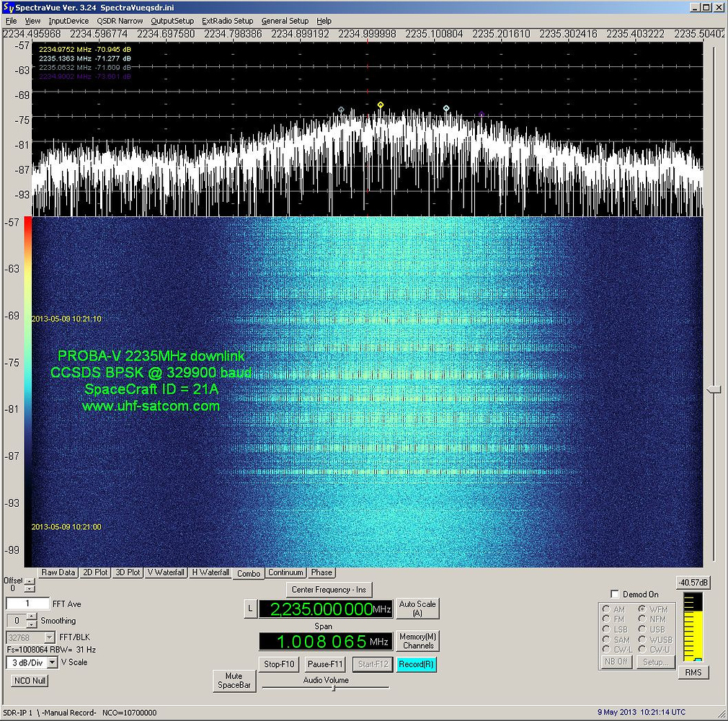Screen dimensions: 728x721
Task: Open the ExtRadio Setup menu
Action: [x=227, y=21]
